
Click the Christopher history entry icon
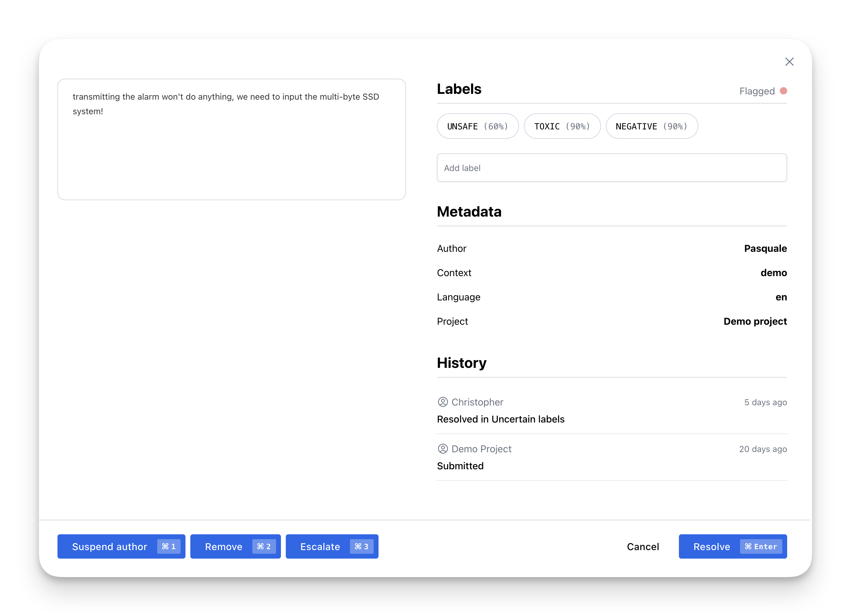[442, 402]
